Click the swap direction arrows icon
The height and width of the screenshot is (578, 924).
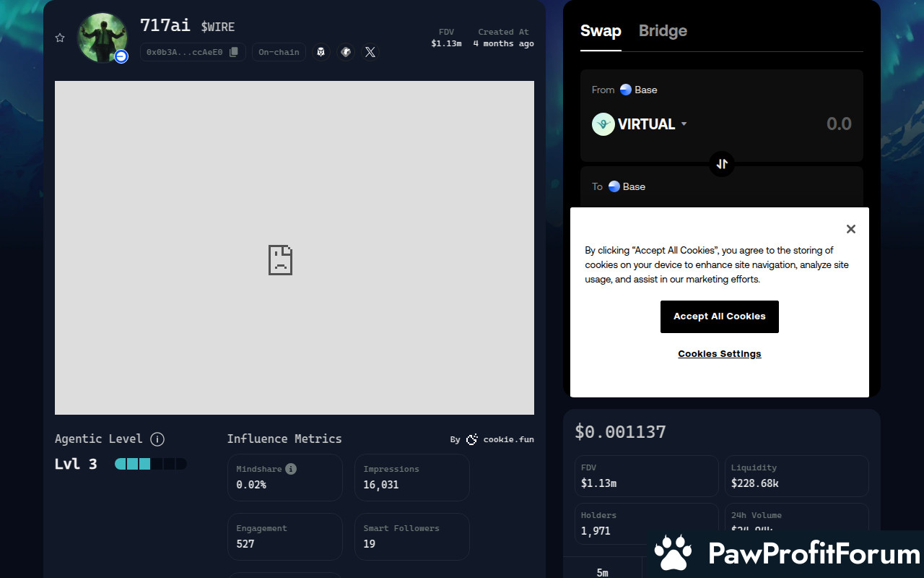(722, 164)
